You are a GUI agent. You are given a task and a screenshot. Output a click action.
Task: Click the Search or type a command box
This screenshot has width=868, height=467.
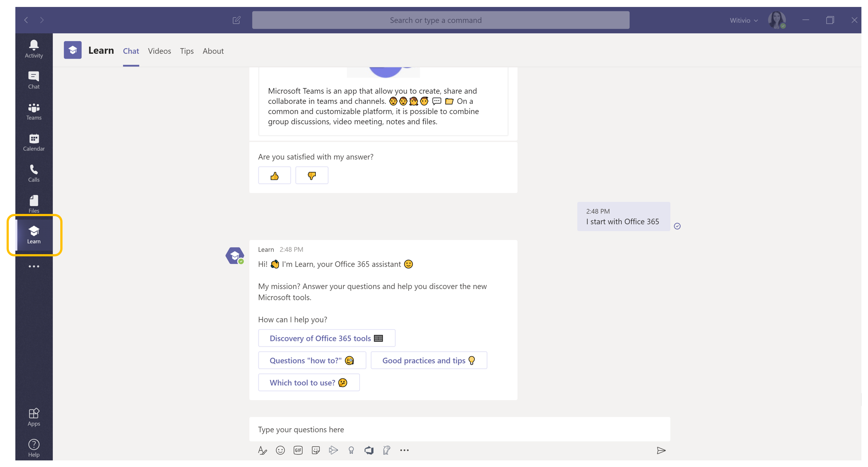(440, 20)
